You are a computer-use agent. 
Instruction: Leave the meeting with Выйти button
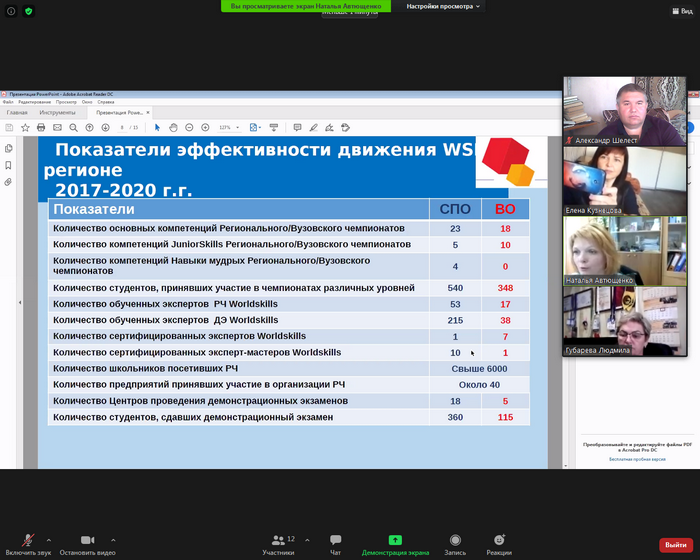[x=673, y=545]
